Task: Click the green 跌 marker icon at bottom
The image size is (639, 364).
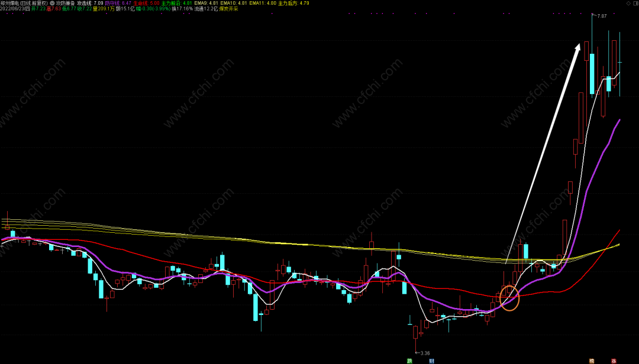Action: (x=409, y=360)
